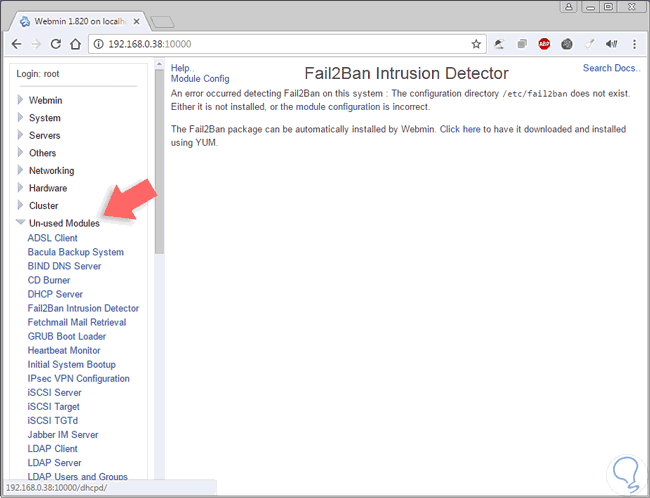Open the CD Burner module
This screenshot has height=498, width=650.
[49, 280]
